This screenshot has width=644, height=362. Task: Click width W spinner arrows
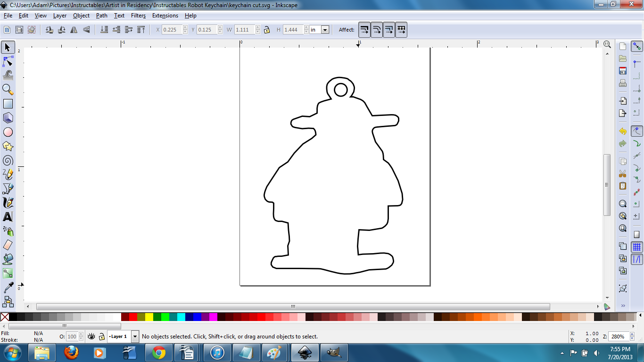pyautogui.click(x=258, y=30)
